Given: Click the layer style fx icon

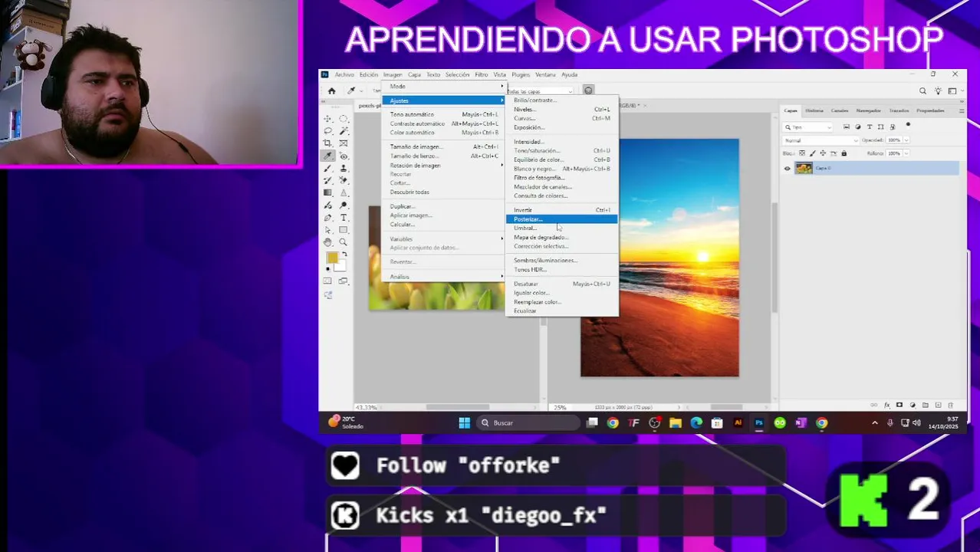Looking at the screenshot, I should (887, 405).
